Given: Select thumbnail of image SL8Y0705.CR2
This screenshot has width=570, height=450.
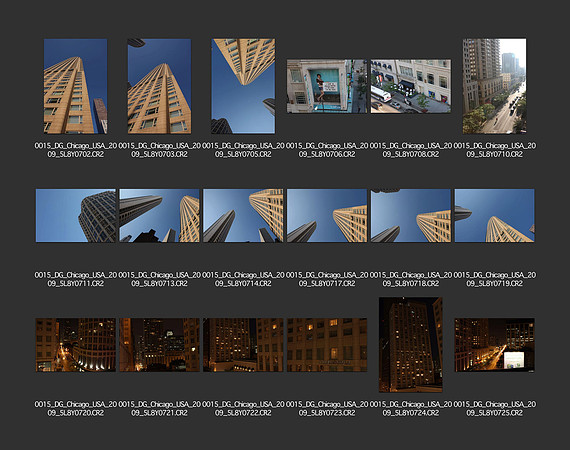Looking at the screenshot, I should (x=243, y=86).
